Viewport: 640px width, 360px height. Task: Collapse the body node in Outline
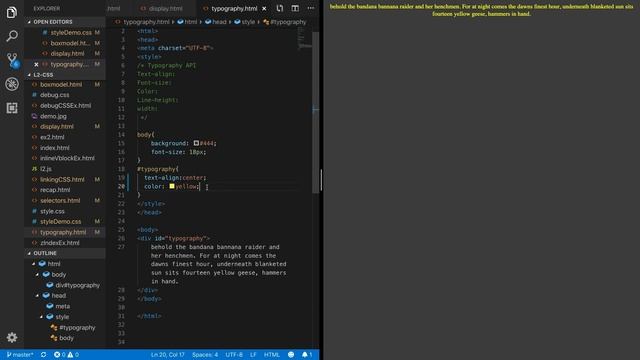pyautogui.click(x=38, y=274)
